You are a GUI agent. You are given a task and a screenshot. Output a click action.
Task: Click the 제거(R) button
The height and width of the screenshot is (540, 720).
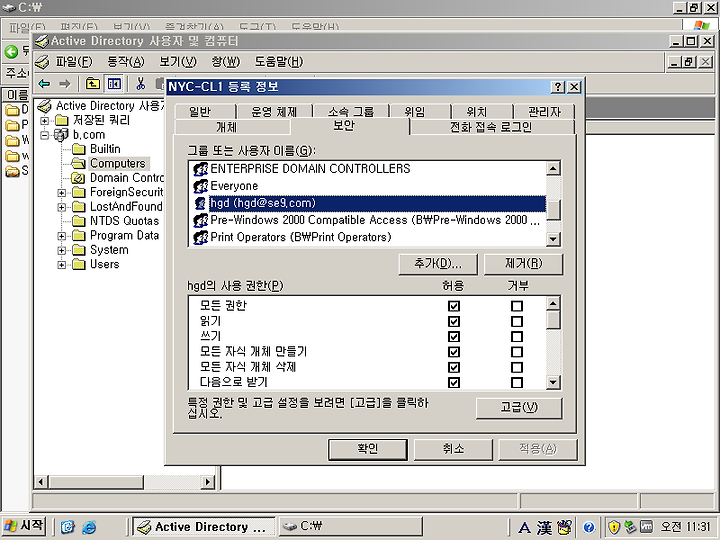(523, 264)
